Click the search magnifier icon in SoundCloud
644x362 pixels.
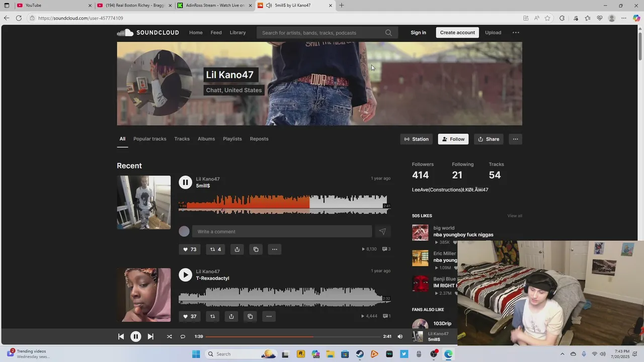(x=388, y=33)
